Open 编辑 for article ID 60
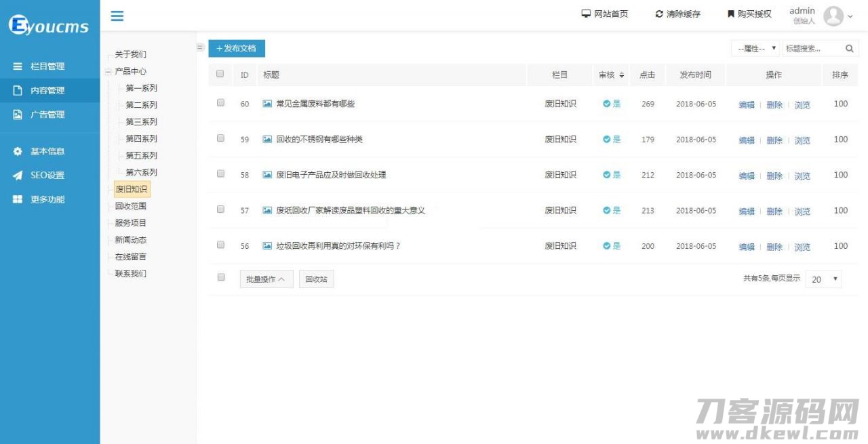This screenshot has width=868, height=444. pyautogui.click(x=746, y=104)
